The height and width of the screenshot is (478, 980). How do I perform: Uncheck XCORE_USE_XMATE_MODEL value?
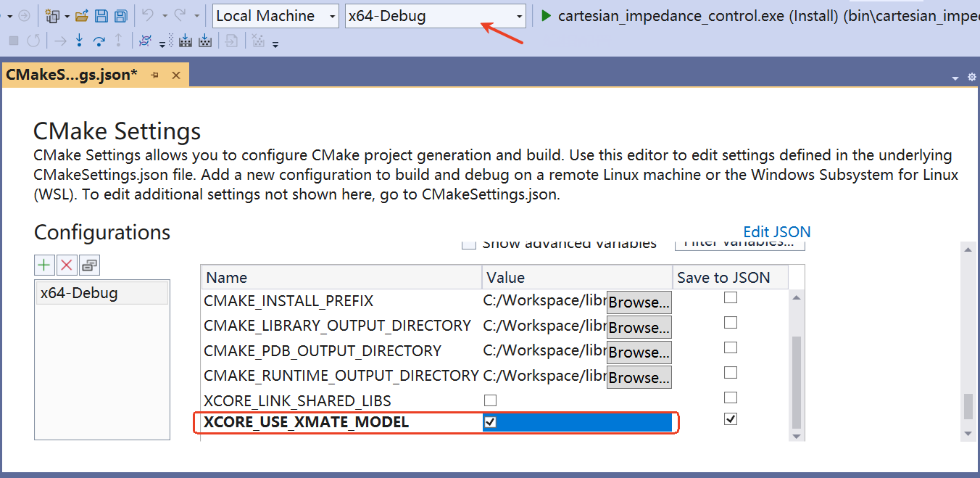(490, 421)
